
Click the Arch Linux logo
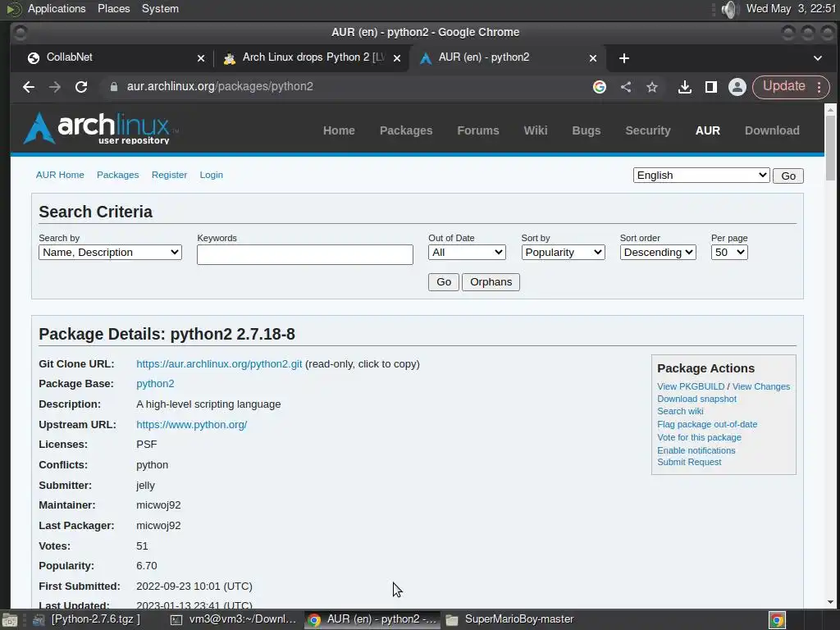[102, 128]
